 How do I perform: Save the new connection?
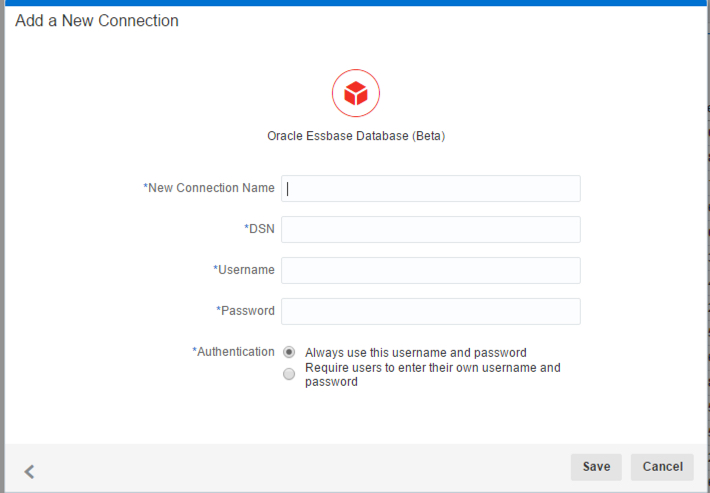(596, 467)
